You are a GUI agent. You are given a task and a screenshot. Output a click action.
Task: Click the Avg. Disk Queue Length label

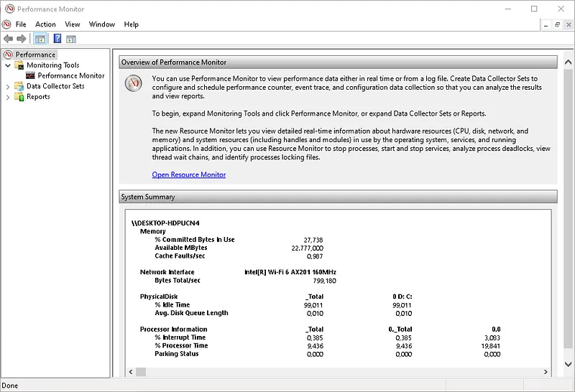click(x=191, y=313)
